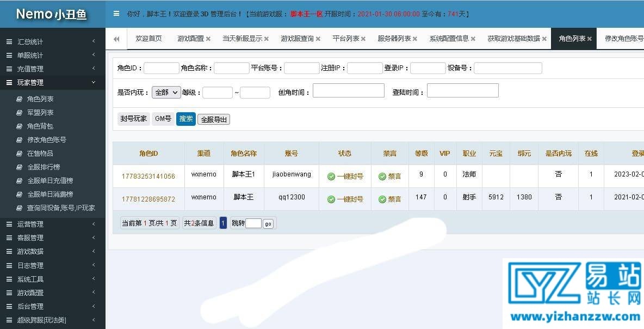The image size is (644, 329).
Task: Switch to the 获取游戏基础数据 tab
Action: pos(514,38)
